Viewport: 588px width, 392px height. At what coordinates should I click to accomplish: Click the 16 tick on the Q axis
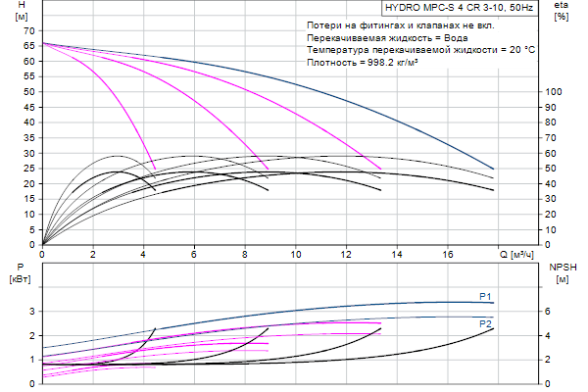click(448, 255)
